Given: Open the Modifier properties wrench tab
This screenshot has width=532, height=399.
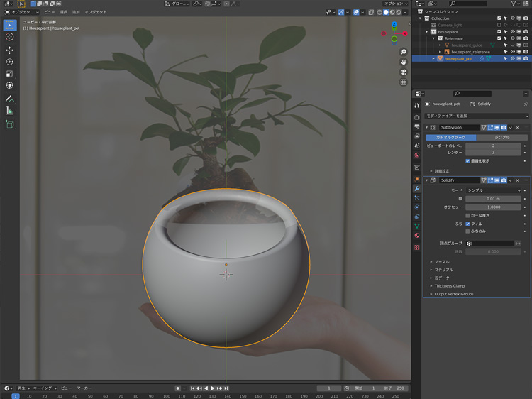Looking at the screenshot, I should tap(417, 188).
